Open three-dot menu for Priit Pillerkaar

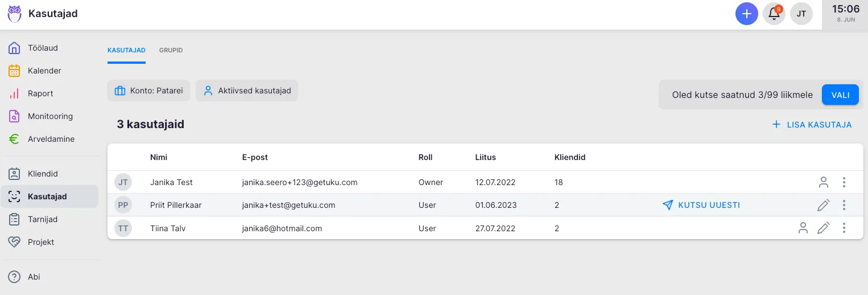tap(844, 205)
